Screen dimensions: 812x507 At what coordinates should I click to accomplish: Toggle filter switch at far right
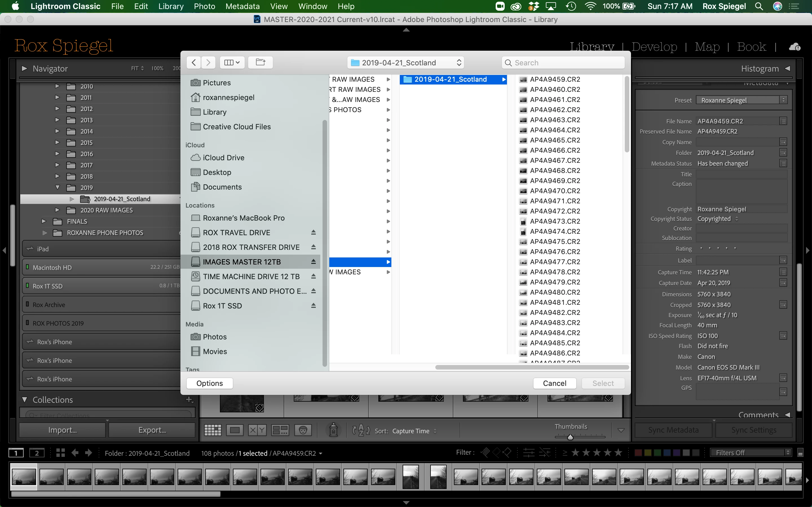click(800, 453)
